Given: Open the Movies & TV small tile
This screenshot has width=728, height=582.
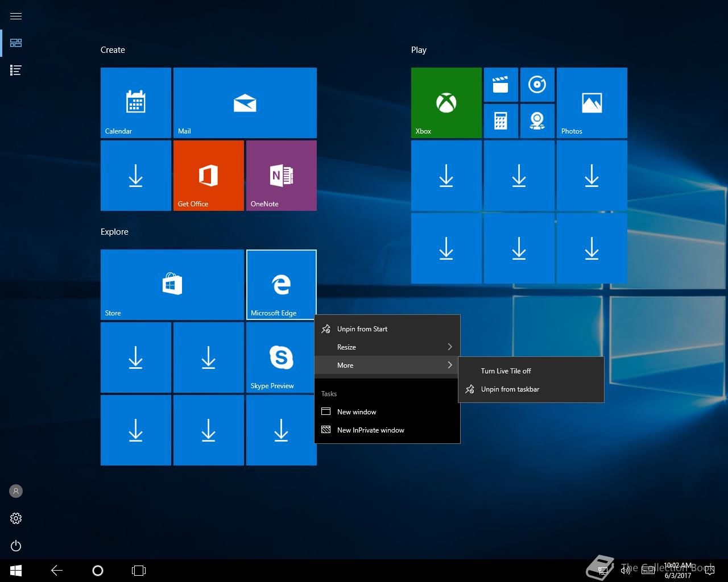Looking at the screenshot, I should 501,85.
